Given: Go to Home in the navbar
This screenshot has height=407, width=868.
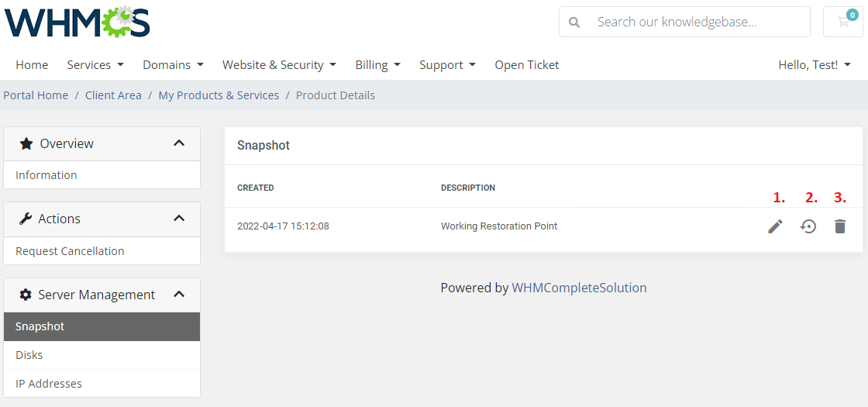Looking at the screenshot, I should coord(32,65).
